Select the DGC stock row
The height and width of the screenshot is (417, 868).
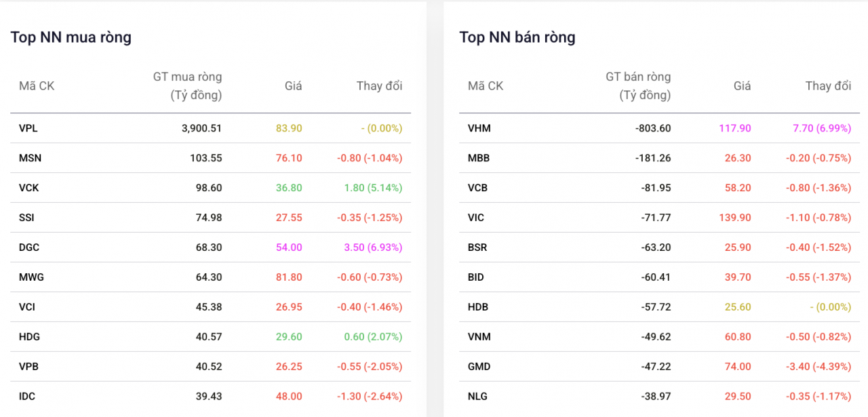coord(28,247)
